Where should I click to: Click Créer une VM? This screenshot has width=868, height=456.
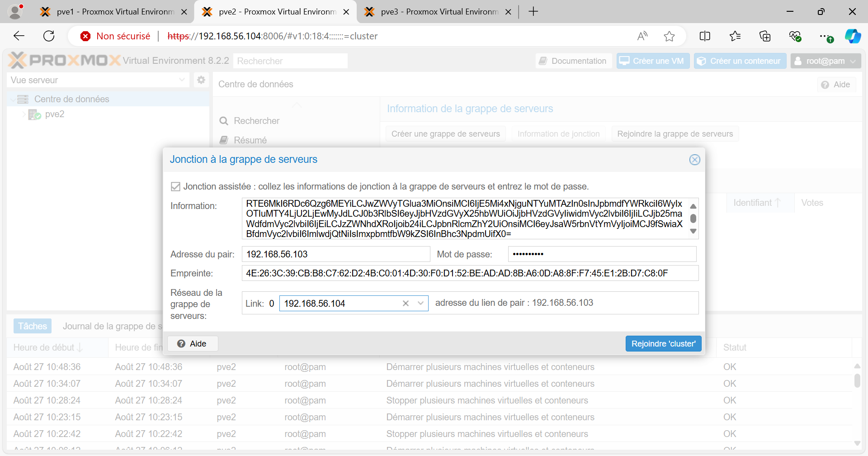653,61
